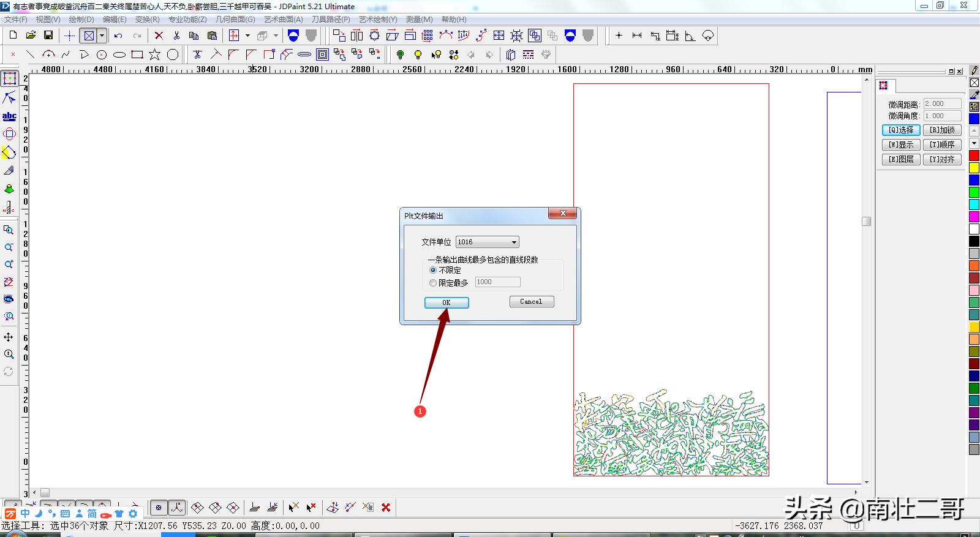Activate the pan hand-arrows tool in sidebar

pos(9,337)
